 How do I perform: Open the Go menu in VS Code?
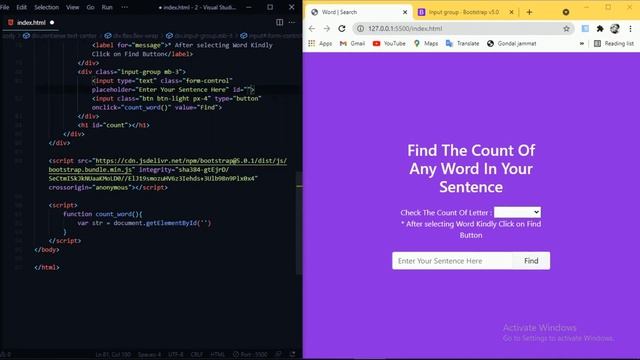(91, 7)
